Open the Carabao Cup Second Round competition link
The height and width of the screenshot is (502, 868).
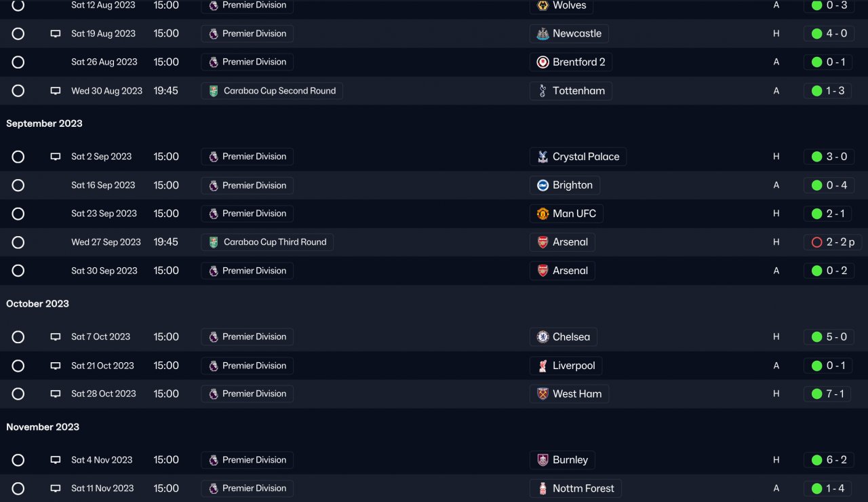click(x=272, y=91)
